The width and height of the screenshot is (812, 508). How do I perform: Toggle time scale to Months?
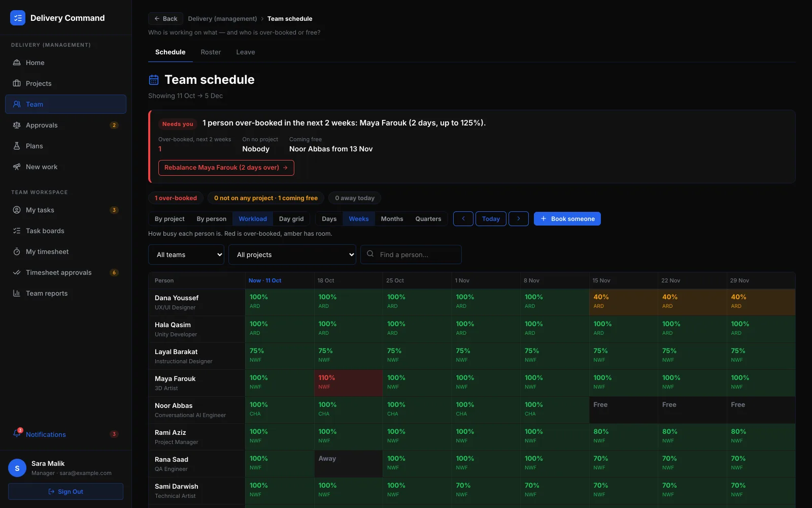coord(392,219)
